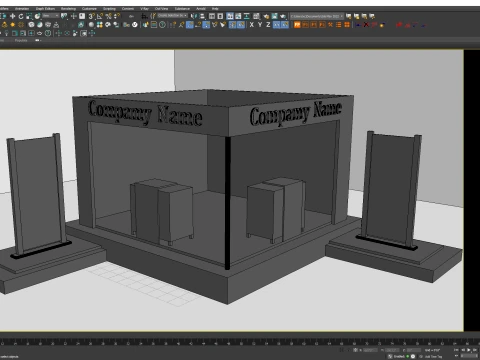Click the orange crossed-tools icon
This screenshot has width=480, height=360.
(330, 25)
